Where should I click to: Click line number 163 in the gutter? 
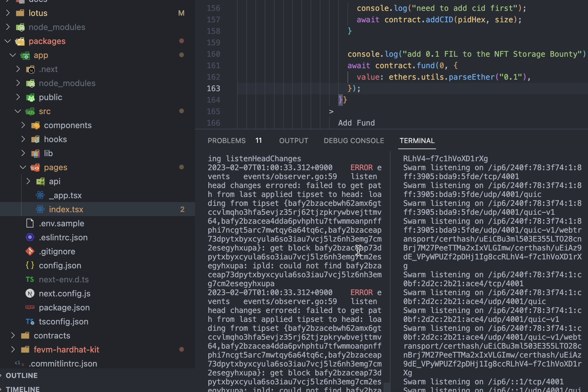tap(213, 88)
